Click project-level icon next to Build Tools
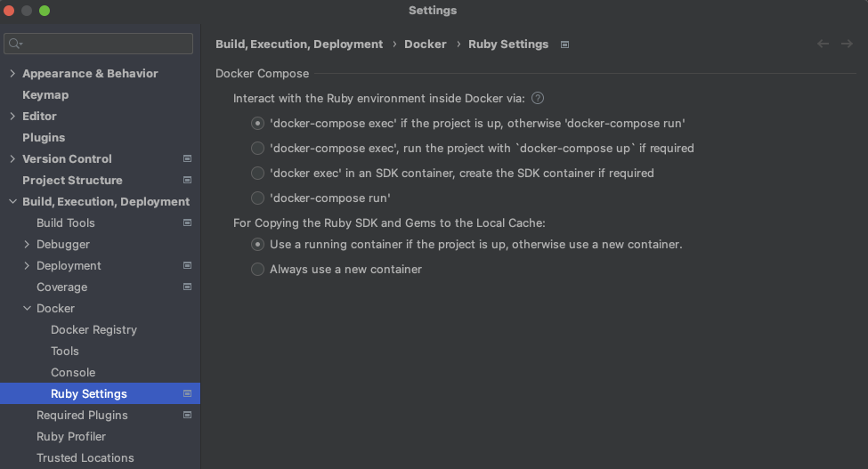Screen dimensions: 868x469 187,223
